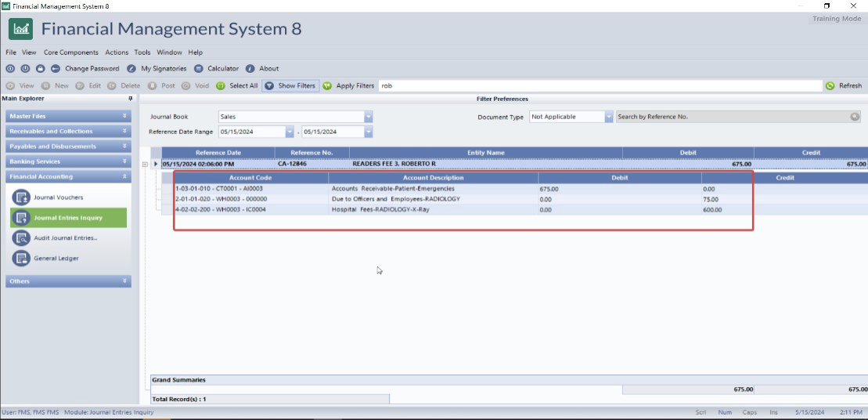The height and width of the screenshot is (420, 868).
Task: Click the green Apply Filters icon
Action: coord(327,86)
